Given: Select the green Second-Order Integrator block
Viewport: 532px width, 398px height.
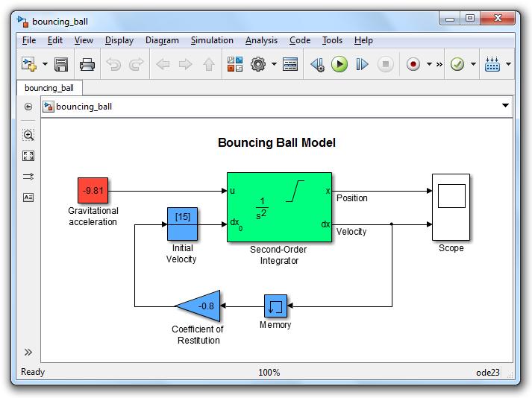Looking at the screenshot, I should click(279, 207).
